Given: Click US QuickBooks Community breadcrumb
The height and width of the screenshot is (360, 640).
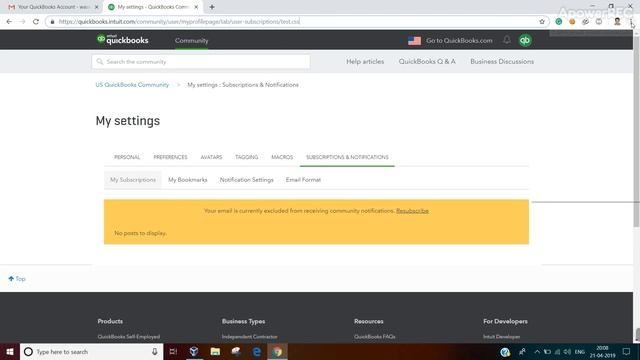Looking at the screenshot, I should [x=132, y=85].
